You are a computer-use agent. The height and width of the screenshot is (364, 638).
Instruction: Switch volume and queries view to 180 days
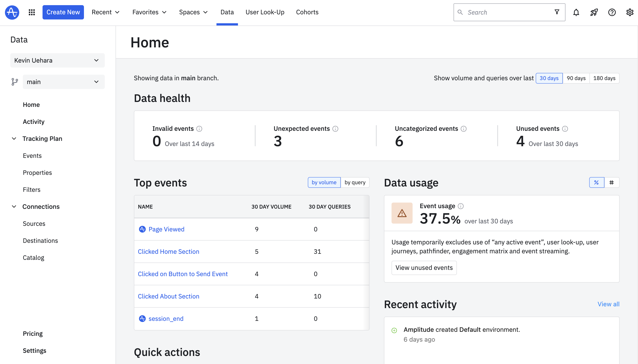[604, 78]
